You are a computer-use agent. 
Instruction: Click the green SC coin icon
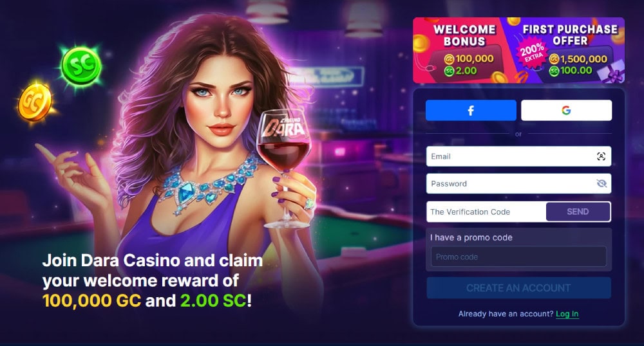[81, 65]
